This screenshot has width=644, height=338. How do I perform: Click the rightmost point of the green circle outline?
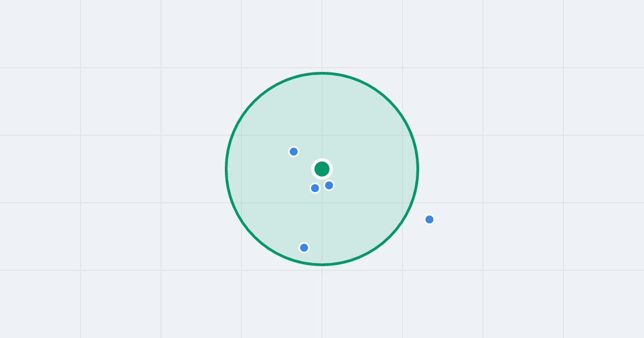(x=418, y=169)
